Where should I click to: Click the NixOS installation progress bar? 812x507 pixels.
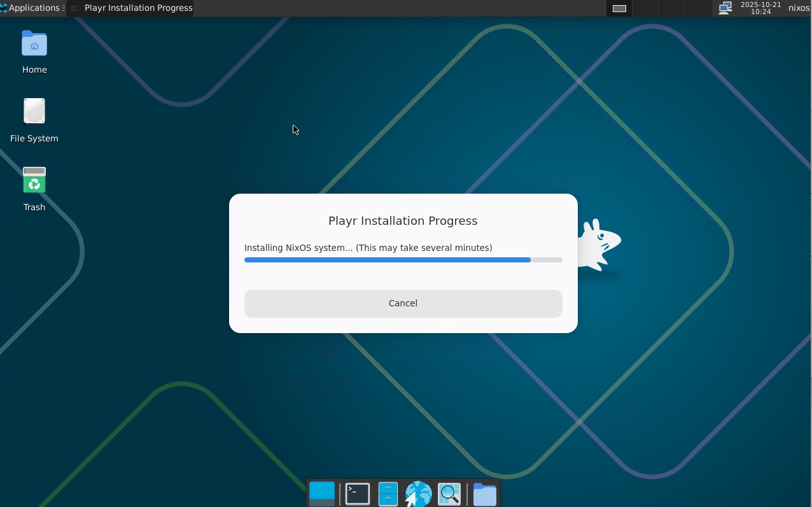(x=403, y=260)
